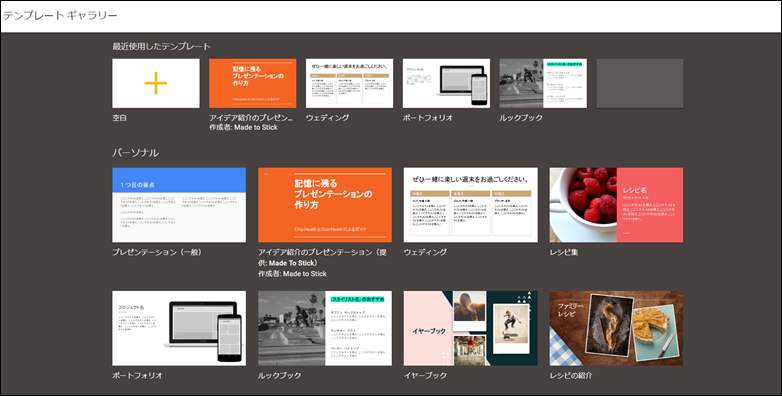
Task: Click the テンプレート ギャラリー title
Action: (x=60, y=15)
